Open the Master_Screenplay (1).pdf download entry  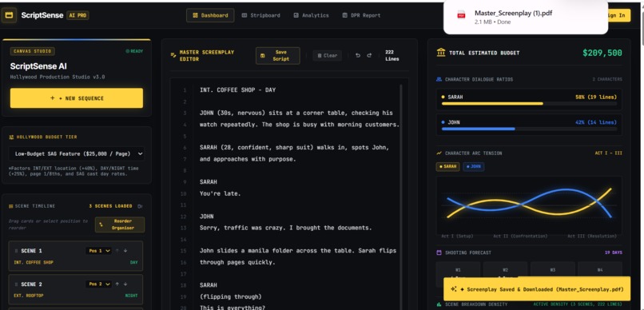[x=525, y=17]
